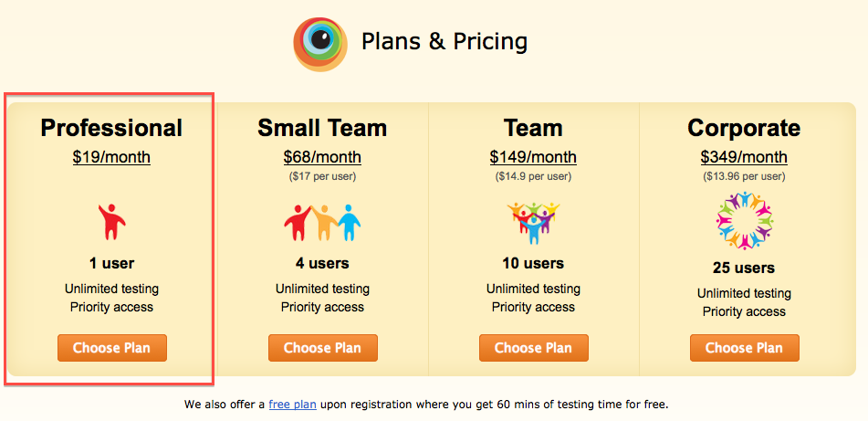Open the free plan link

coord(292,404)
